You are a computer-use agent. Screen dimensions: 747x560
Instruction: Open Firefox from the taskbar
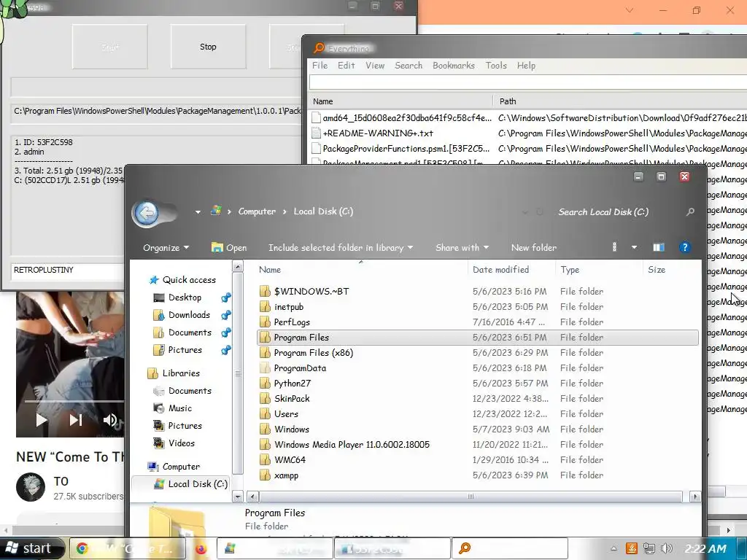201,548
